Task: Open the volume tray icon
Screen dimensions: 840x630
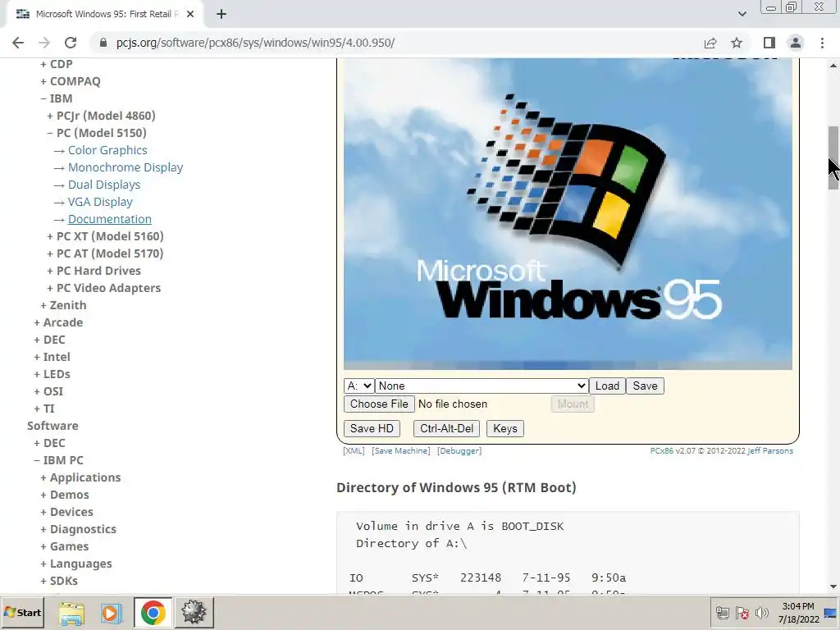Action: pos(761,613)
